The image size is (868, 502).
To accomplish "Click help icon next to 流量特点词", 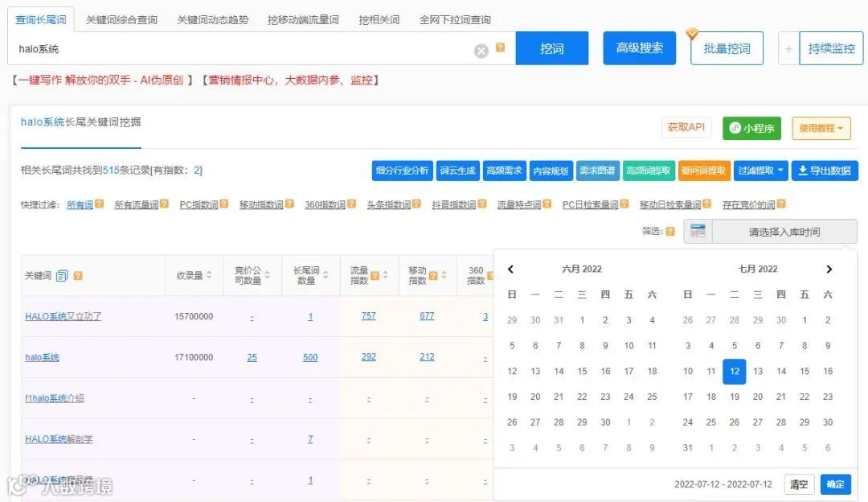I will [x=547, y=204].
